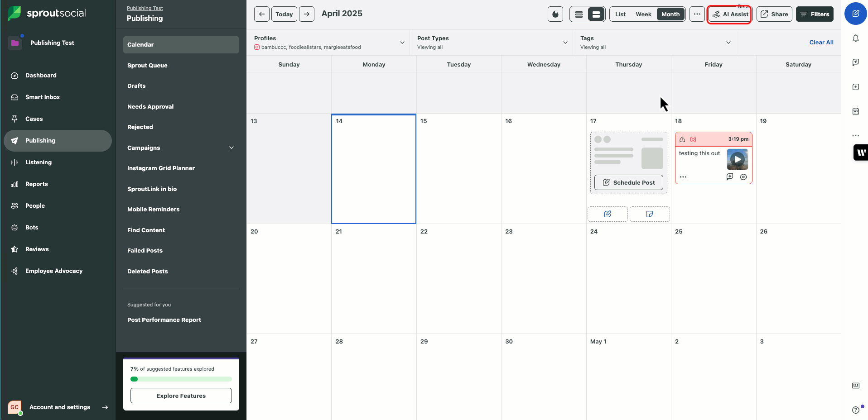This screenshot has width=868, height=420.
Task: Expand the Profiles filter dropdown
Action: click(x=402, y=43)
